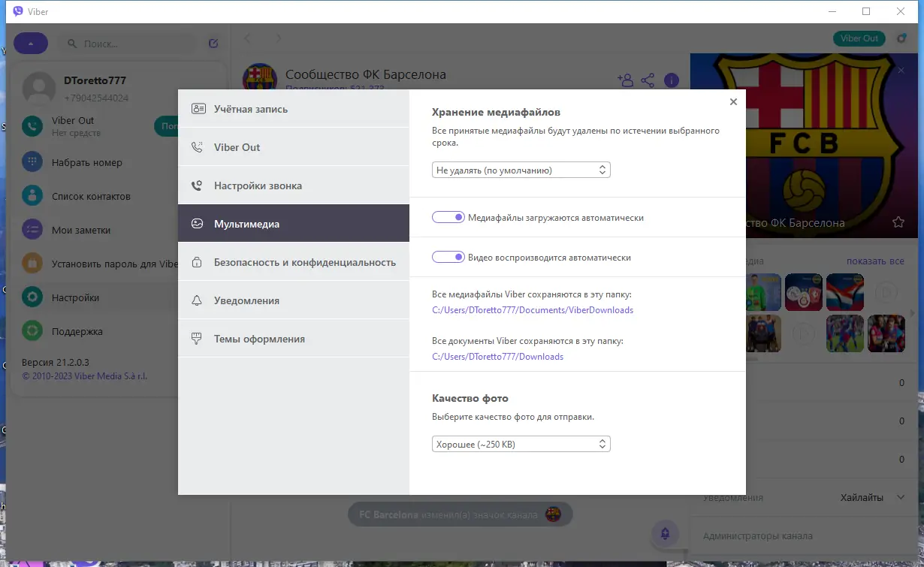Image resolution: width=924 pixels, height=567 pixels.
Task: Click the paintbrush icon beside Темы оформления
Action: (x=198, y=339)
